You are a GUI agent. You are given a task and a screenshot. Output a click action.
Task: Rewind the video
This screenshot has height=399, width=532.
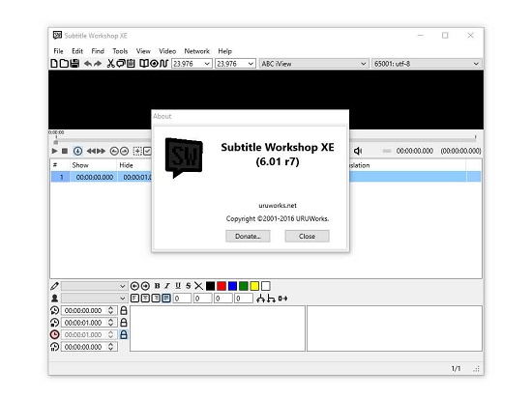pyautogui.click(x=91, y=151)
